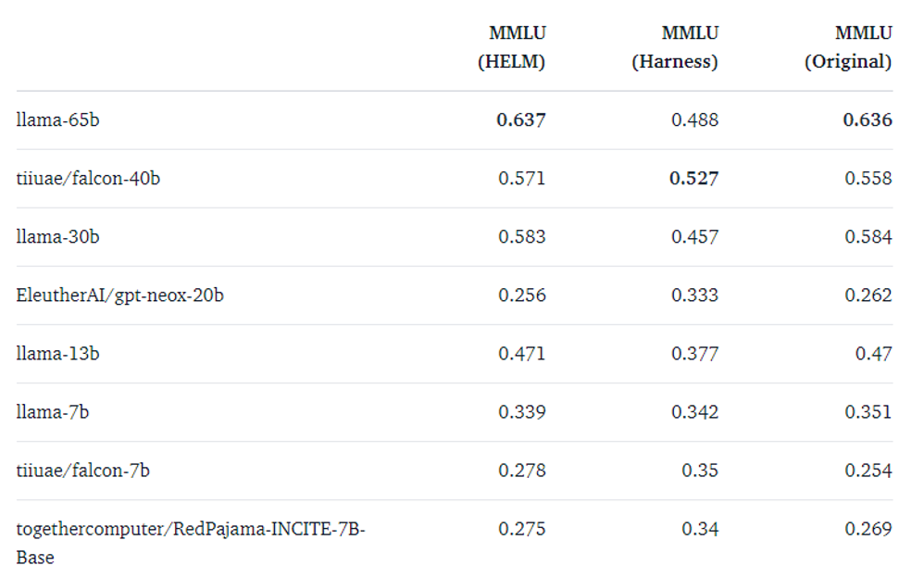Click the bold 0.527 Harness score
The height and width of the screenshot is (578, 924).
tap(693, 179)
